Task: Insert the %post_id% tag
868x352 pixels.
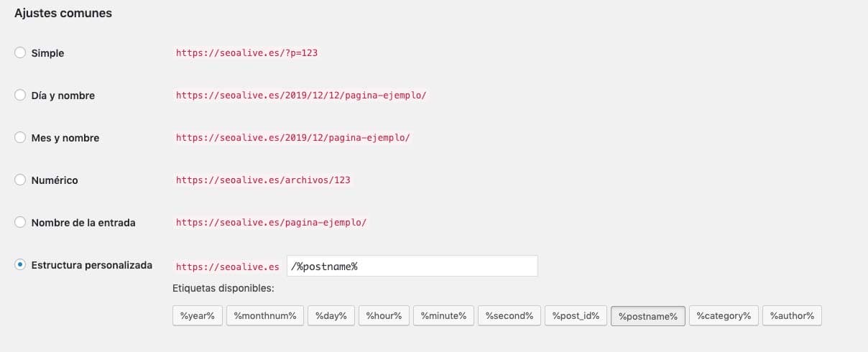Action: pos(576,315)
